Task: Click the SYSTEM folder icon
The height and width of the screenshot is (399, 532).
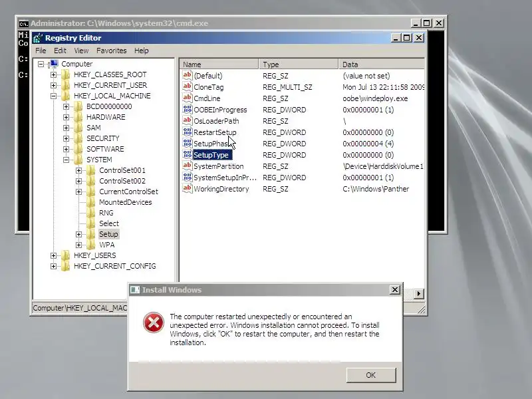Action: click(x=78, y=160)
